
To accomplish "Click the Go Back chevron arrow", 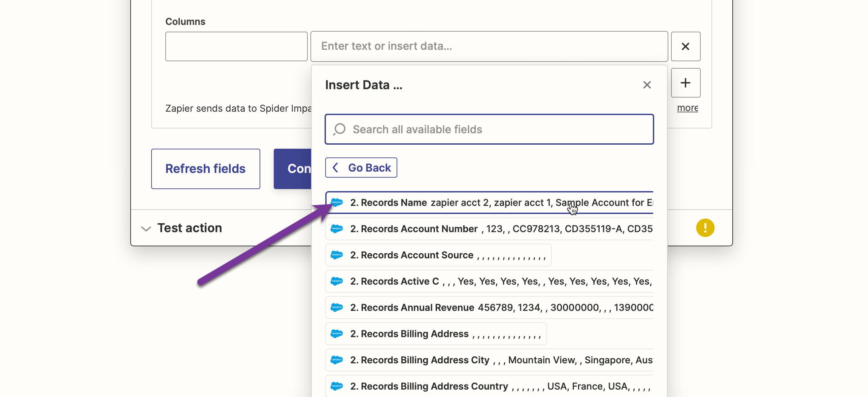I will pyautogui.click(x=335, y=168).
